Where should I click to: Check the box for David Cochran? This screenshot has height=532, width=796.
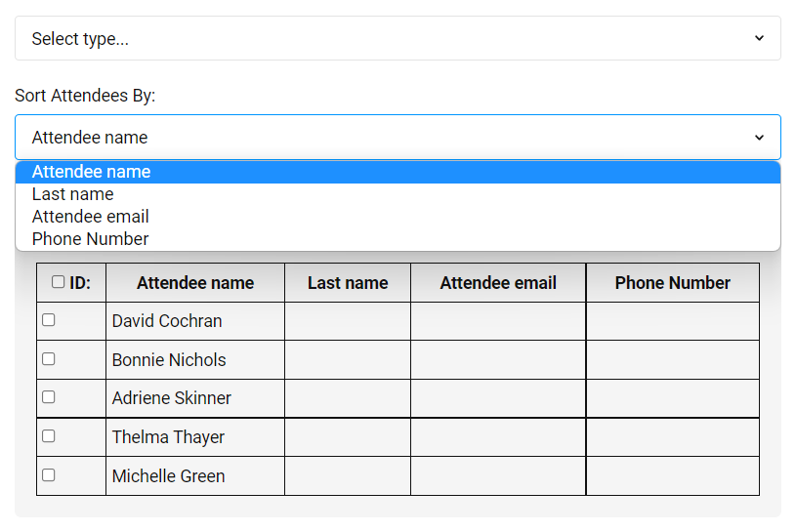(49, 320)
